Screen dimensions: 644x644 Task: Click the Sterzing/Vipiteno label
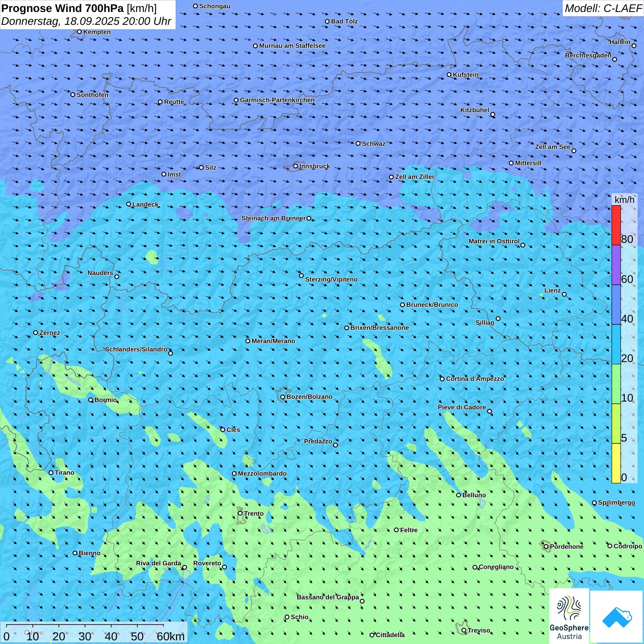331,279
